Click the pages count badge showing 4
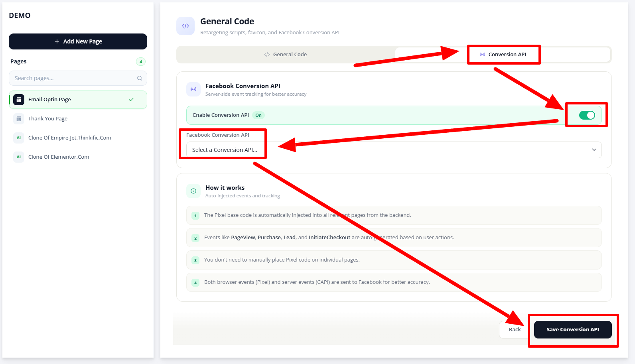The height and width of the screenshot is (364, 635). pyautogui.click(x=141, y=61)
